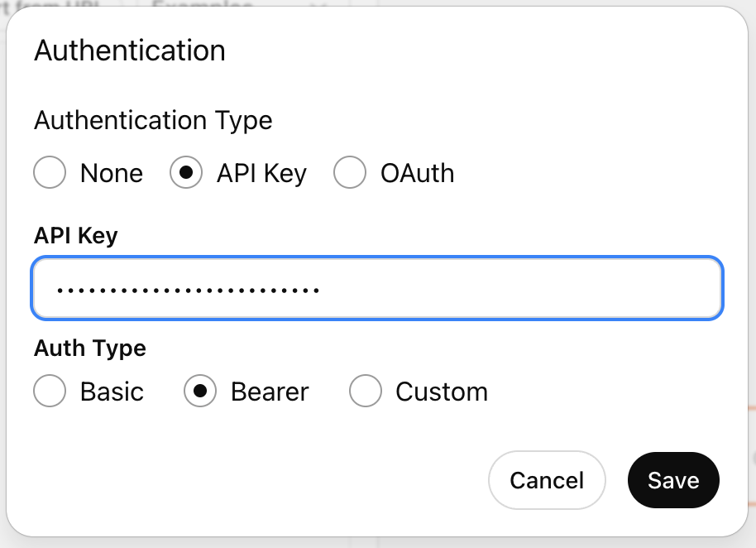
Task: Choose the API Key authentication option
Action: coord(186,173)
